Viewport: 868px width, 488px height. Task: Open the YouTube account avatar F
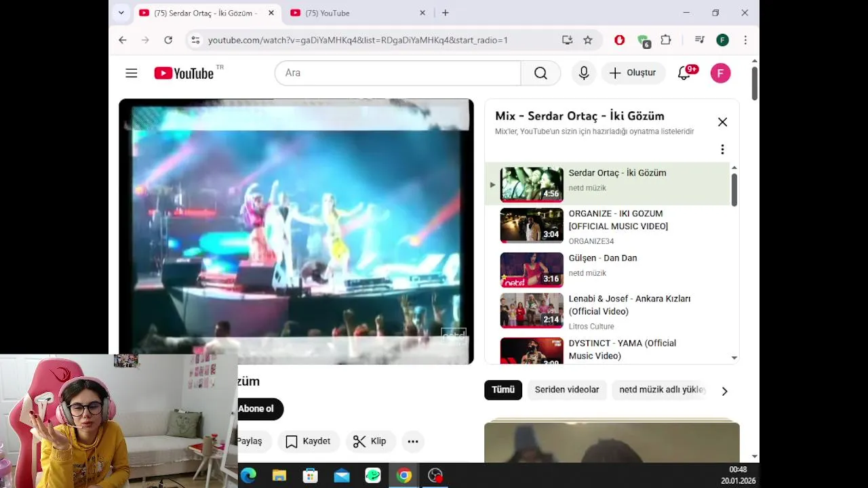[720, 73]
